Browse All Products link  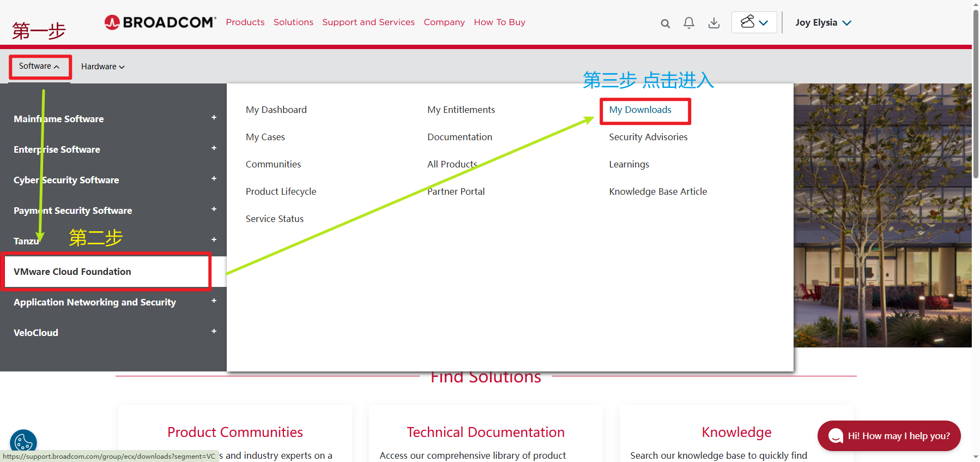[452, 164]
